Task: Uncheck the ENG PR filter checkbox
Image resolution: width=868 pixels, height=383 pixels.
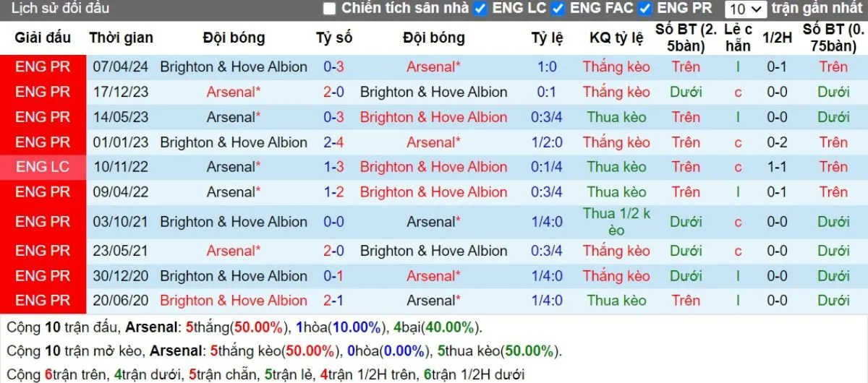Action: [646, 9]
